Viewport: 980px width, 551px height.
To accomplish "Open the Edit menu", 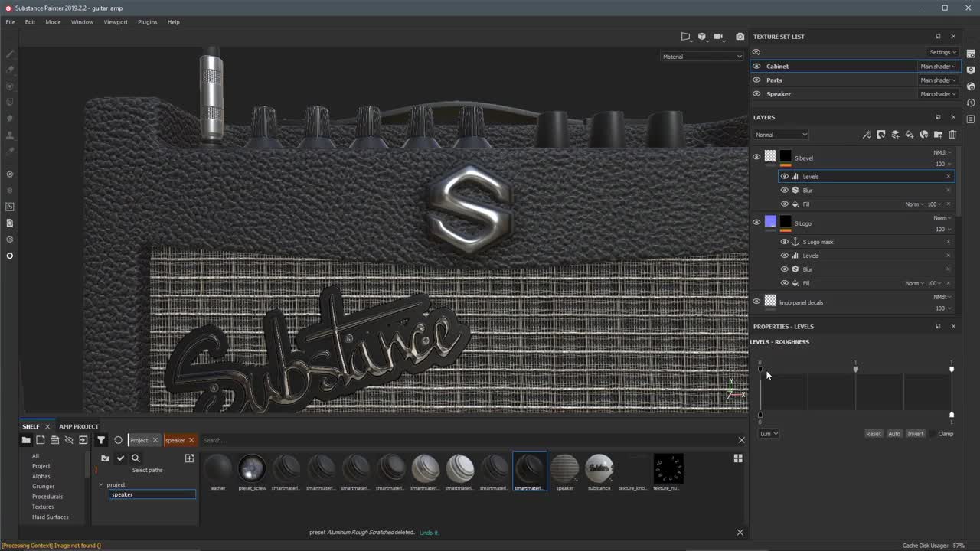I will click(30, 22).
